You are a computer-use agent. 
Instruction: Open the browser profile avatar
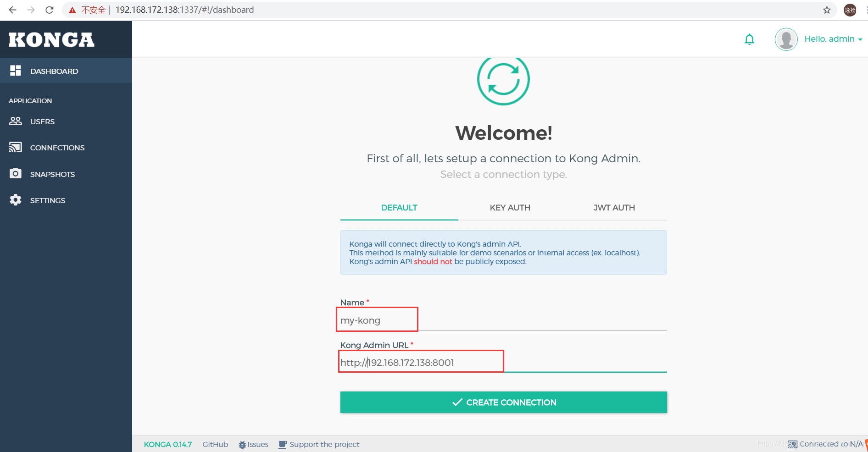click(x=850, y=10)
